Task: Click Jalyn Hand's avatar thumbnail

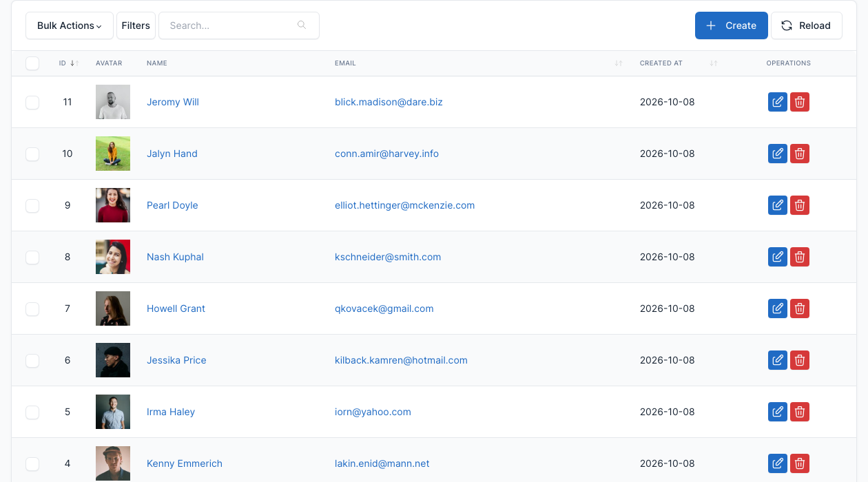Action: click(x=113, y=154)
